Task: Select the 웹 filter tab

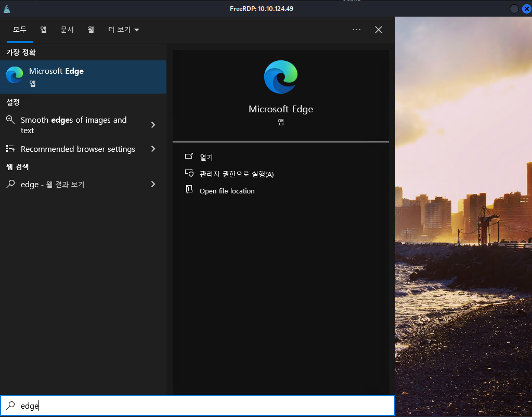Action: [x=91, y=30]
